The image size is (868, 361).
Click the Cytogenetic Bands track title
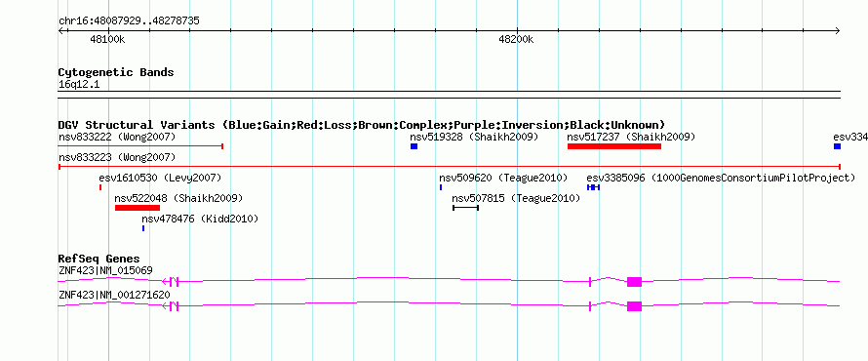[116, 72]
